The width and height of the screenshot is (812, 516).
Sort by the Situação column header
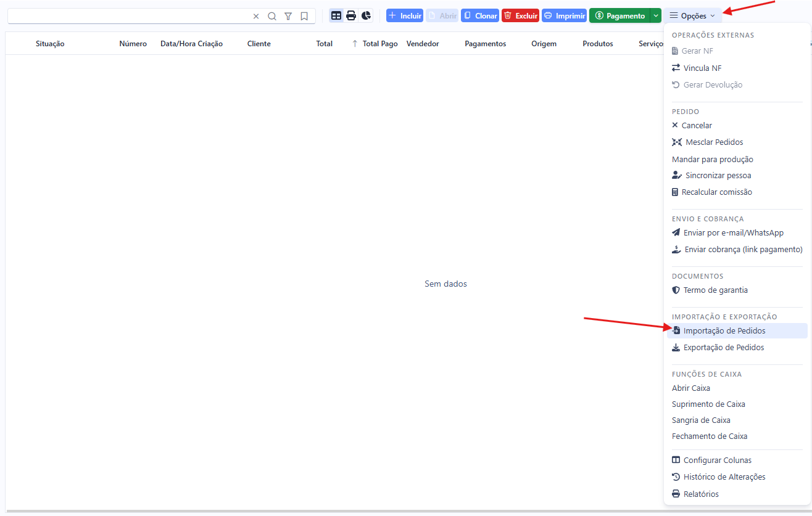pos(50,44)
